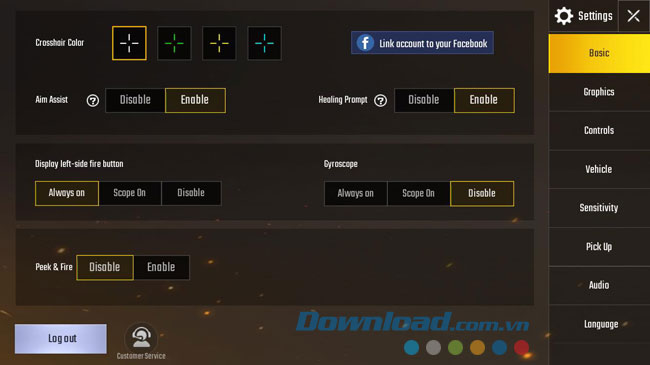The image size is (650, 365).
Task: Select the white crosshair color
Action: [129, 43]
